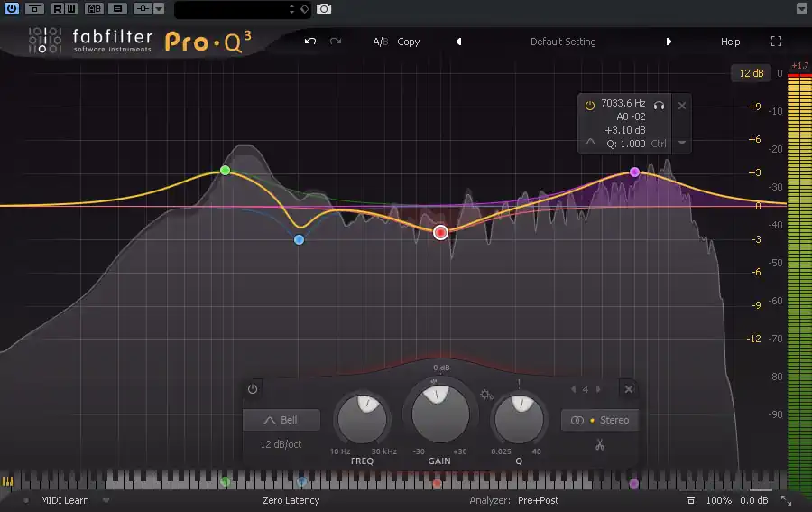Open the Default Setting preset menu

point(563,42)
